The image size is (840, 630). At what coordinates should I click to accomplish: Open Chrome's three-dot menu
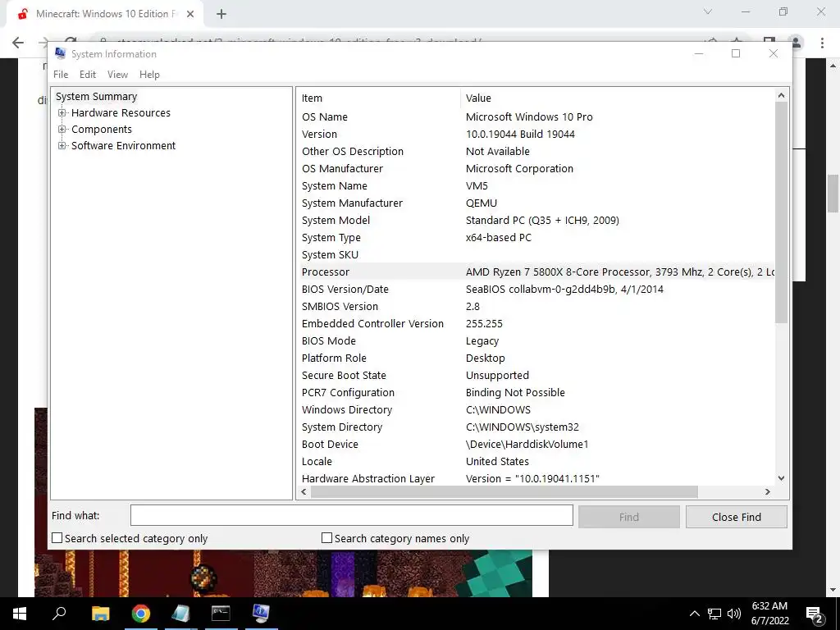pos(822,43)
